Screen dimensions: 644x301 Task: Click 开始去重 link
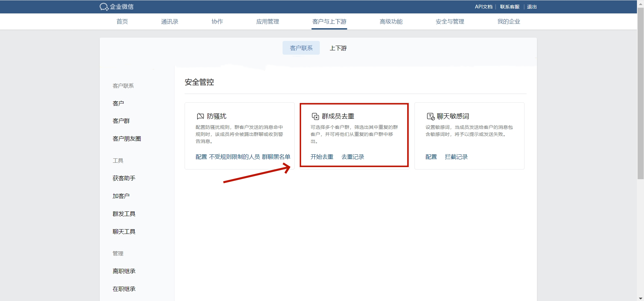(321, 157)
